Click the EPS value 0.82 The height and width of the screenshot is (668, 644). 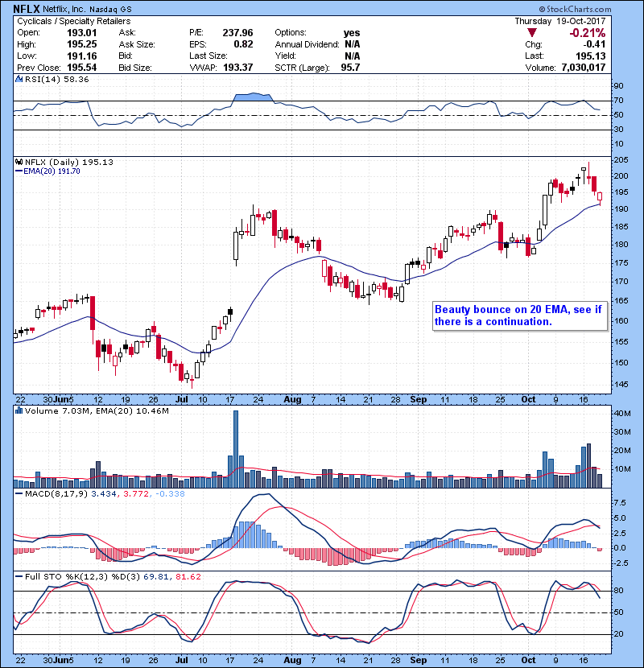pyautogui.click(x=243, y=44)
